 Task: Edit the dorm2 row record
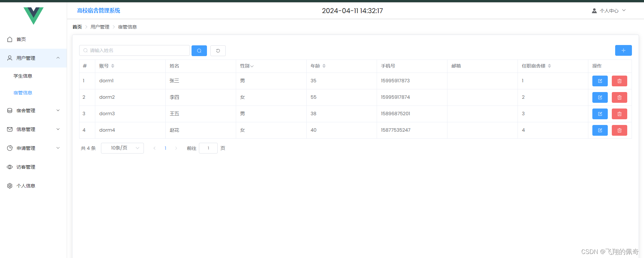[600, 97]
